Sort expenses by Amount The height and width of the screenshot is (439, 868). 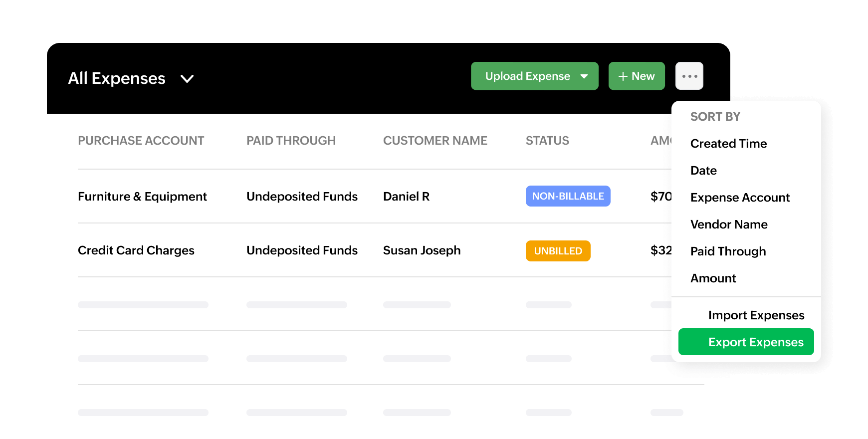click(x=713, y=278)
